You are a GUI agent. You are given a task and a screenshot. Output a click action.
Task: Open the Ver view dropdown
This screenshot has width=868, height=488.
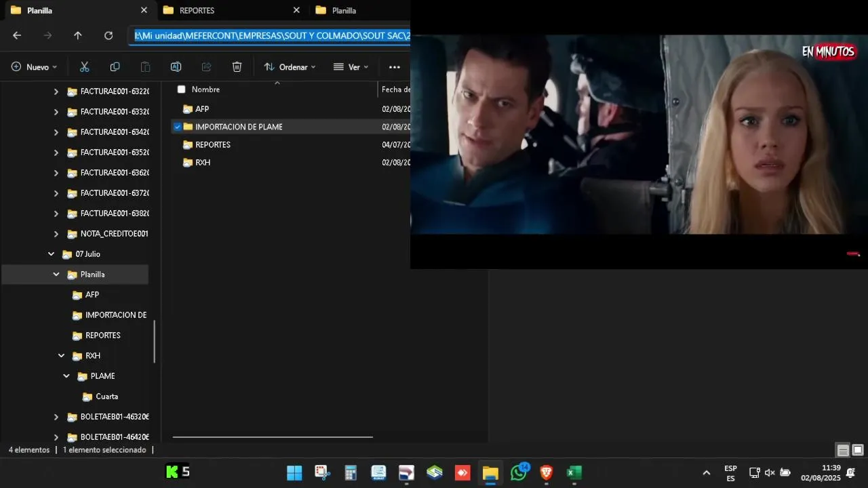click(x=351, y=67)
